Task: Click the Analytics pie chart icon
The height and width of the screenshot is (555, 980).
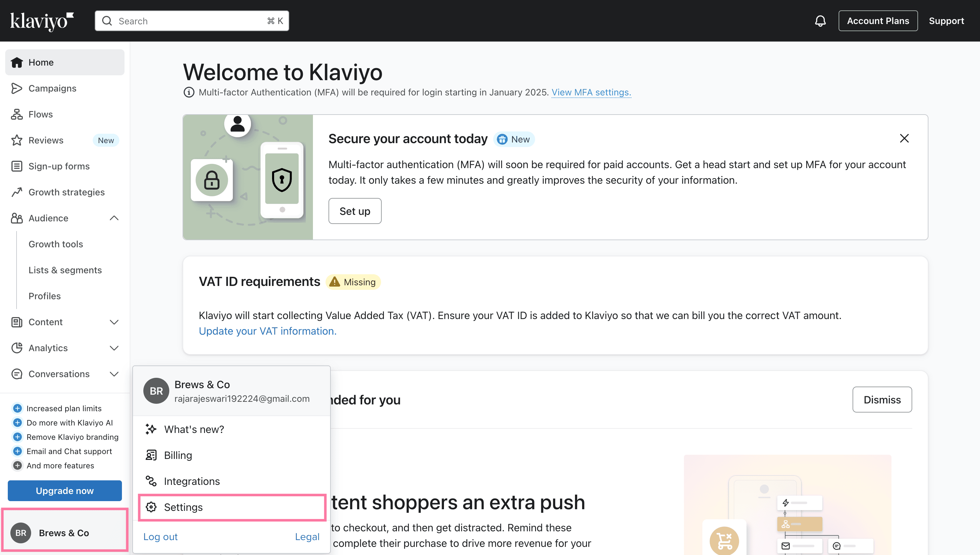Action: [17, 348]
